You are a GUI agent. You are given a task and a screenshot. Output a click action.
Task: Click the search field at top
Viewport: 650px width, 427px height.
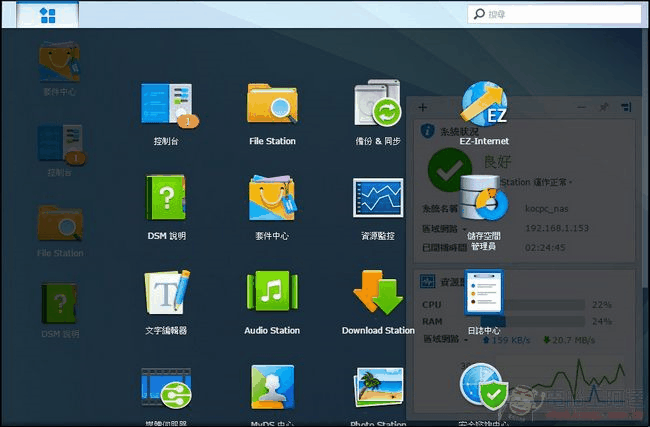(555, 14)
